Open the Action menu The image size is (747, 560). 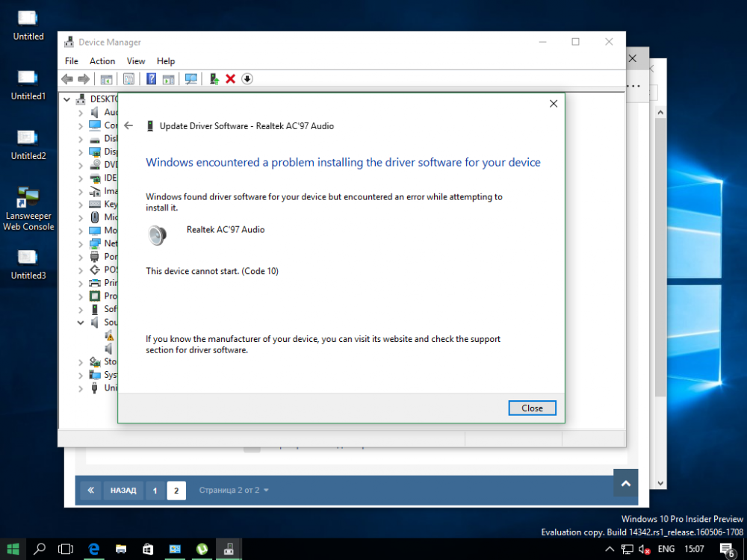[x=102, y=61]
